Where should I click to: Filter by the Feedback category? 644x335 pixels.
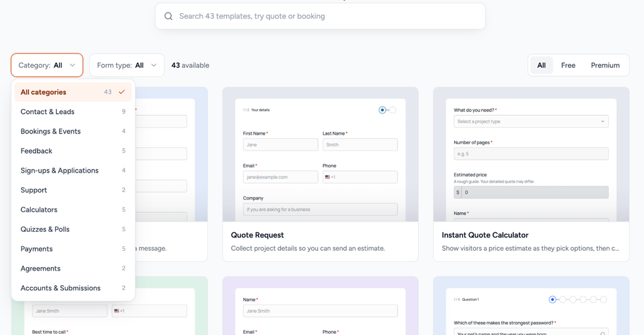(x=73, y=151)
